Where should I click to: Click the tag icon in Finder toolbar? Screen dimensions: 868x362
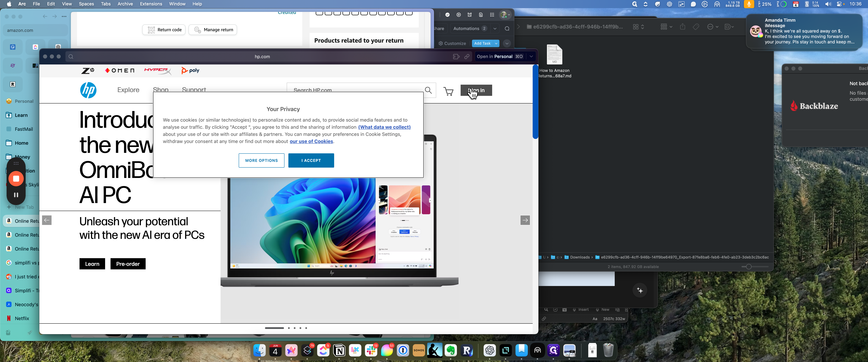tap(696, 27)
